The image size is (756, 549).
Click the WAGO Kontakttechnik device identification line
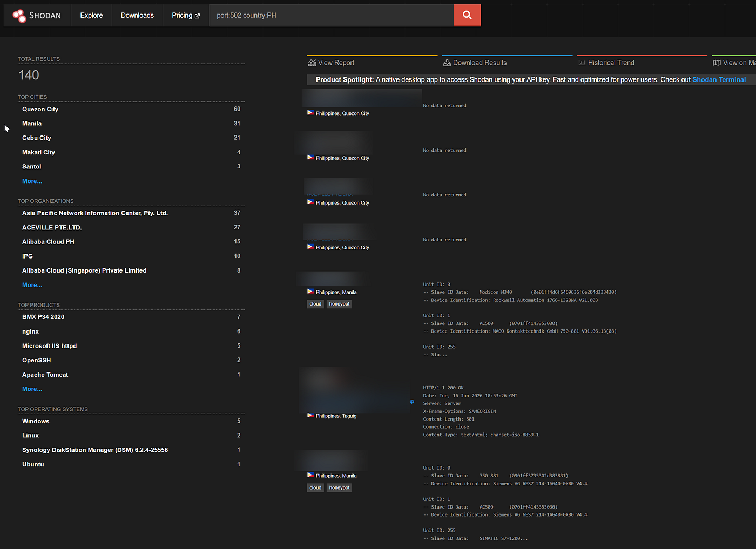tap(519, 331)
